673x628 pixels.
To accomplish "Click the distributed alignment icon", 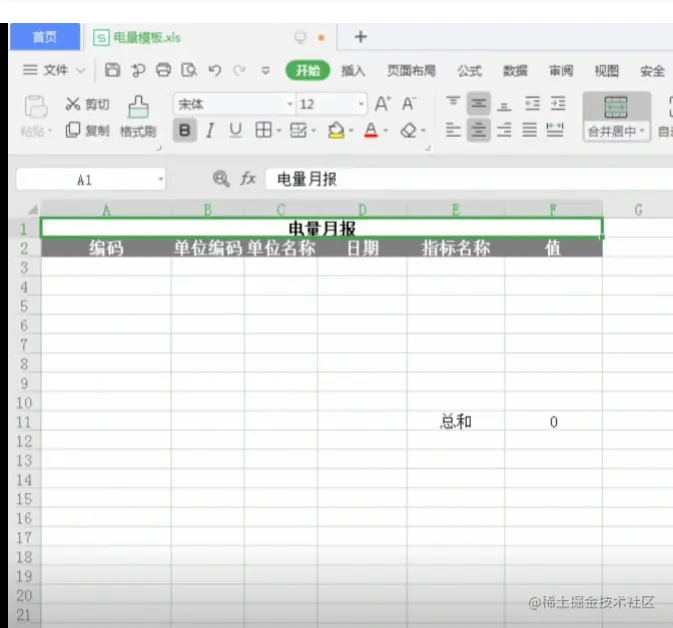I will [555, 130].
